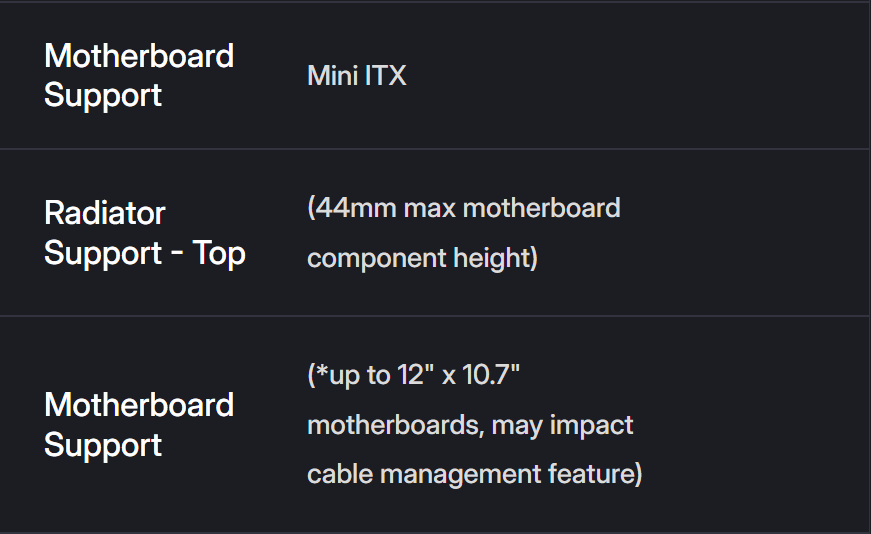
Task: Click "Top" in the Radiator Support label
Action: pyautogui.click(x=220, y=254)
